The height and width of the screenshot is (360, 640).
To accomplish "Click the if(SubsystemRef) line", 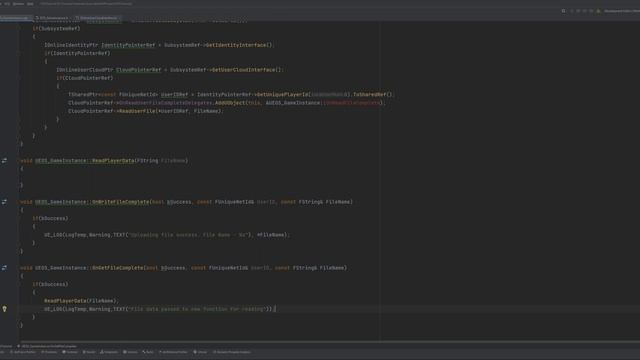I will (56, 29).
